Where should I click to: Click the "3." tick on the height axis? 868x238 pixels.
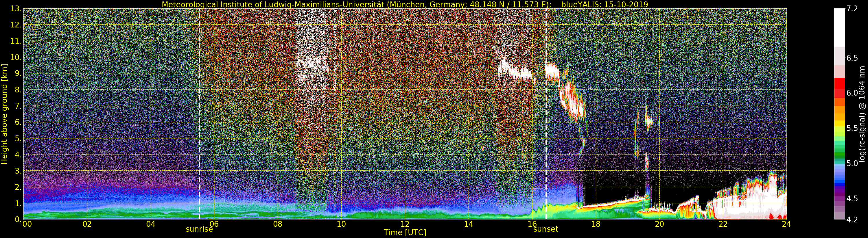[18, 171]
